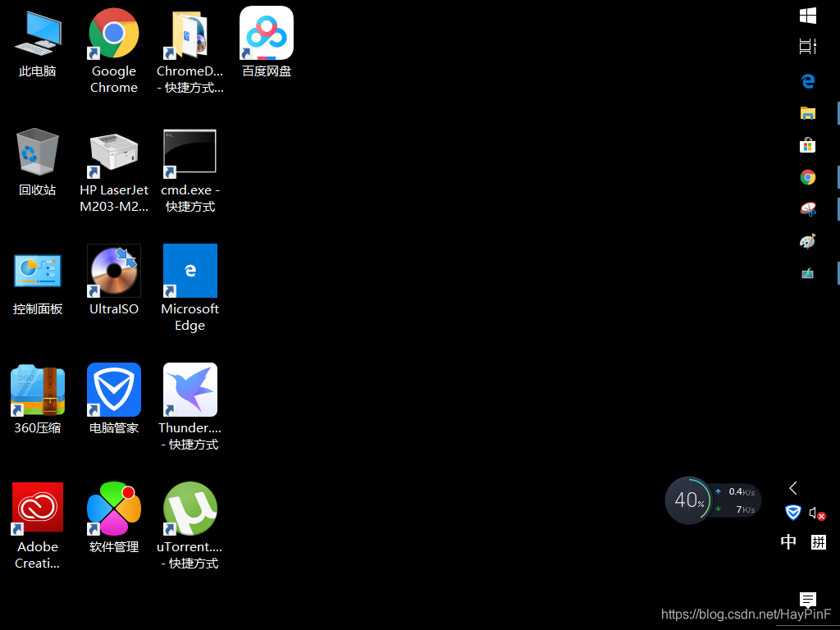
Task: Click the 40% memory usage float ball
Action: pyautogui.click(x=689, y=500)
